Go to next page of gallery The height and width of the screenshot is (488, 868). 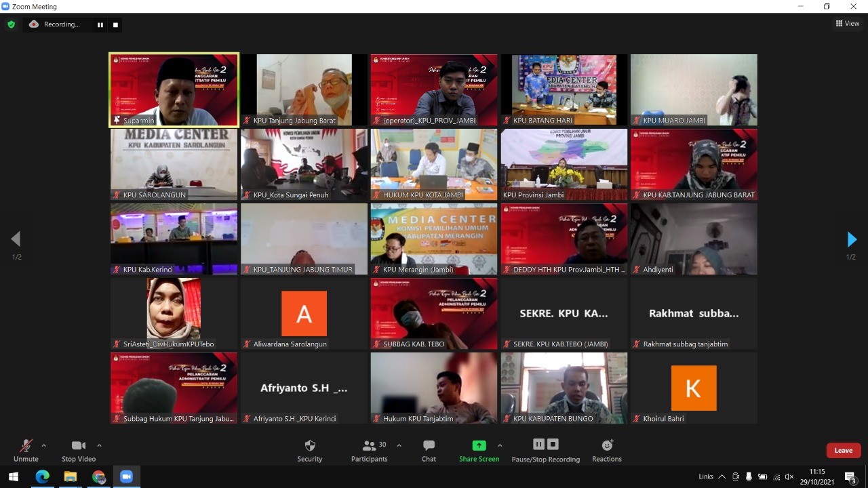[852, 239]
